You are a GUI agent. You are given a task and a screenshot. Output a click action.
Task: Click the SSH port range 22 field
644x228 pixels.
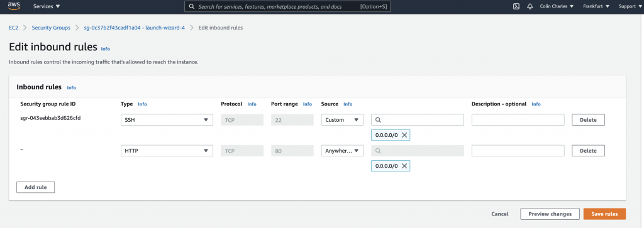pos(292,120)
